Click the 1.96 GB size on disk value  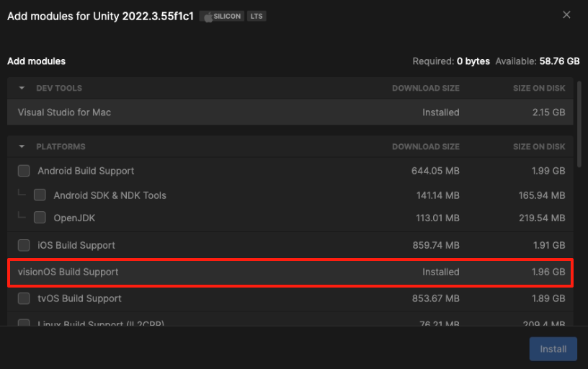click(x=548, y=272)
